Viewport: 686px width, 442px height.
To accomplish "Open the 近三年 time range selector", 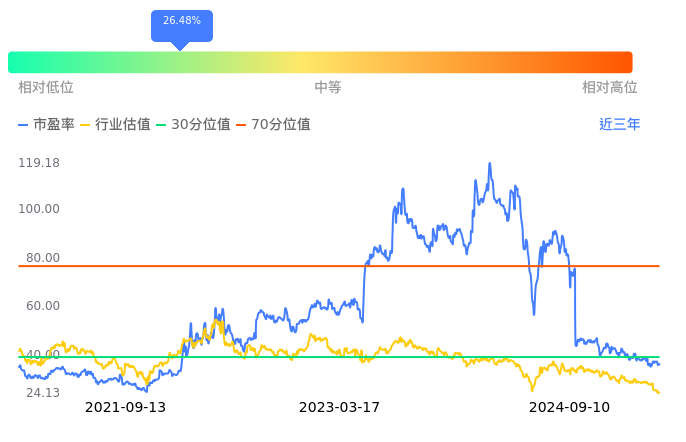I will point(620,125).
